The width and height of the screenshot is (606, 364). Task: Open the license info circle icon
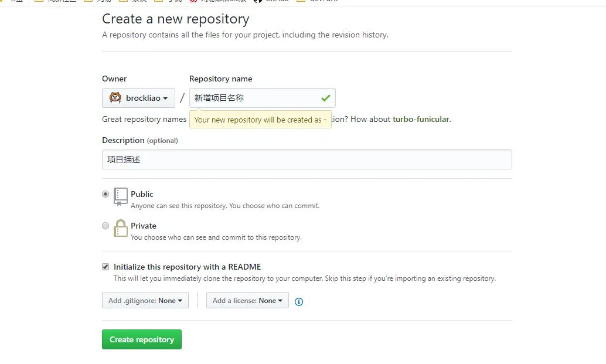[299, 302]
